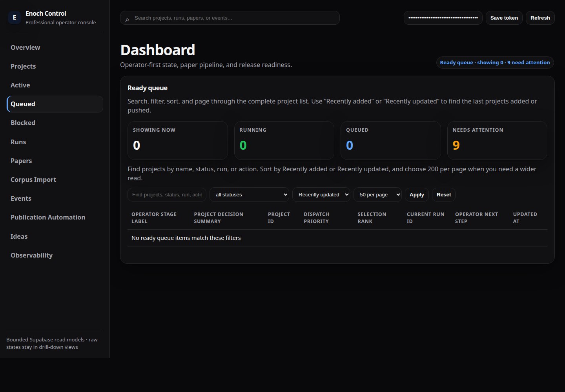This screenshot has height=392, width=565.
Task: Open the 50 per page dropdown
Action: coord(377,194)
